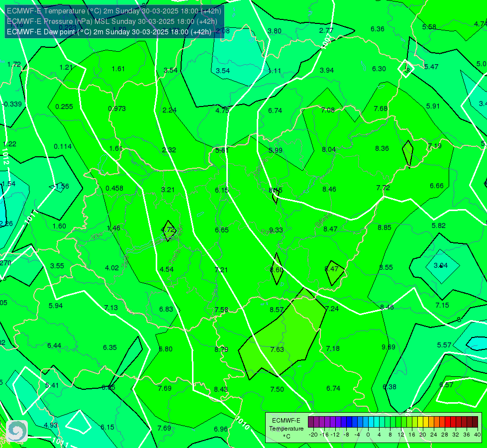Click the 8.04 temperature value
This screenshot has width=487, height=448.
pyautogui.click(x=329, y=149)
